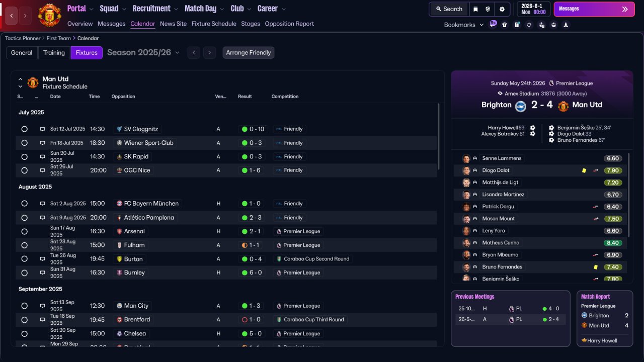Open the Season 2025/26 dropdown
Viewport: 644px width, 362px height.
click(x=143, y=53)
